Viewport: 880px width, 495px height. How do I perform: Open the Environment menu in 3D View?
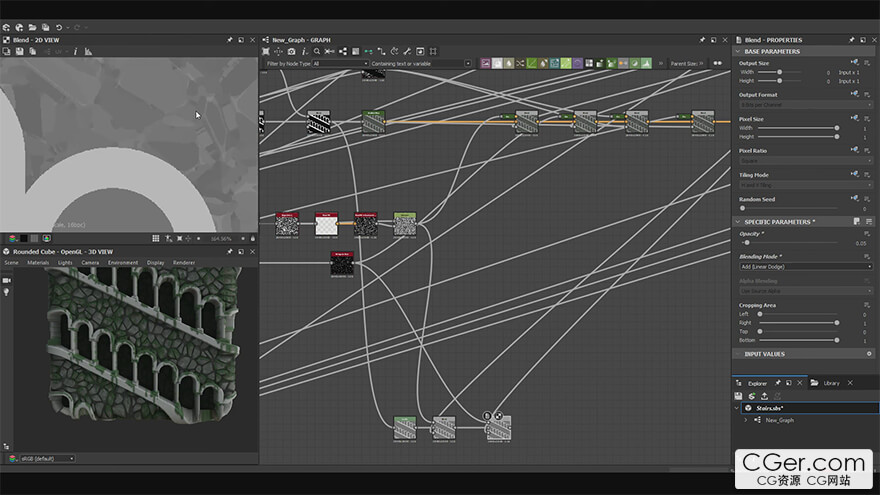coord(123,263)
